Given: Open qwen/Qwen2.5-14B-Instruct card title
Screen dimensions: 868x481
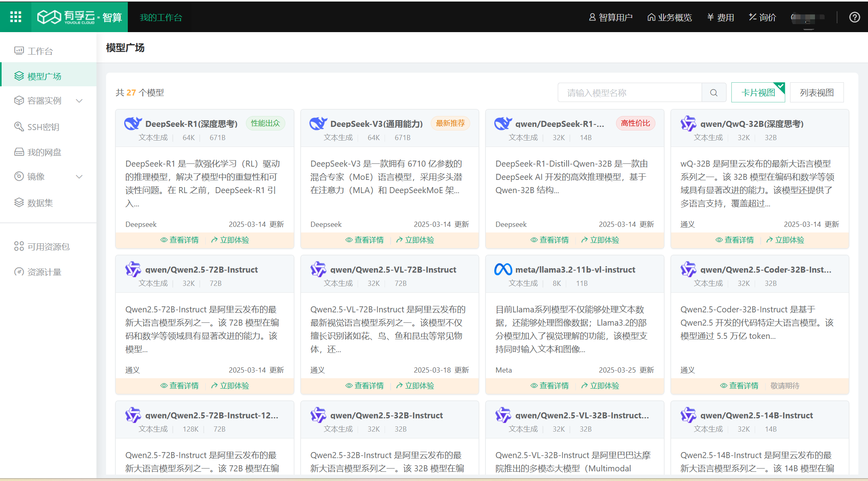Looking at the screenshot, I should tap(757, 415).
